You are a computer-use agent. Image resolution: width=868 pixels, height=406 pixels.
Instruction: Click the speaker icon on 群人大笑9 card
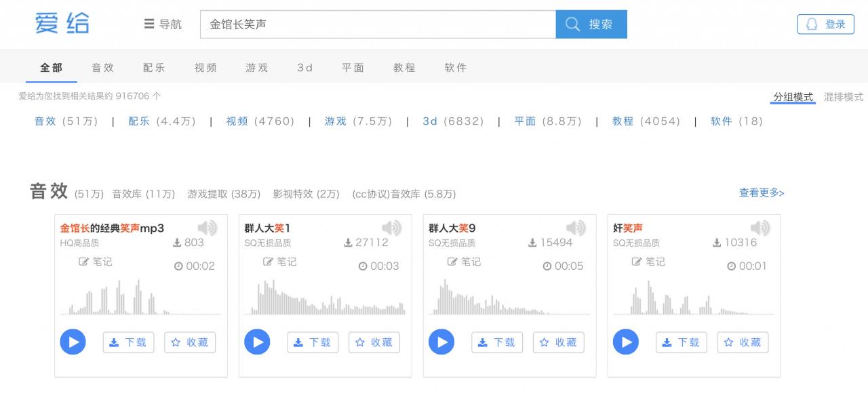[x=576, y=228]
